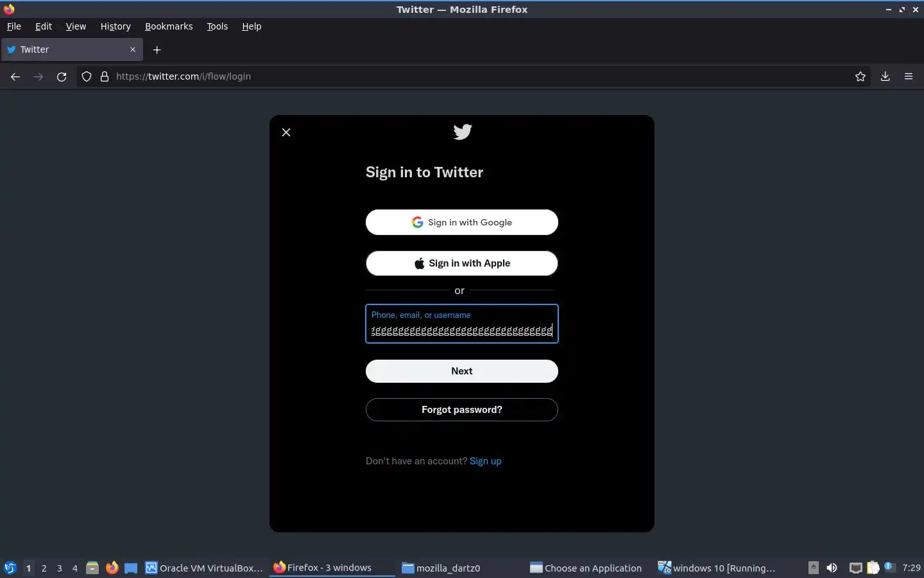Open the Help menu
This screenshot has width=924, height=578.
(x=252, y=26)
